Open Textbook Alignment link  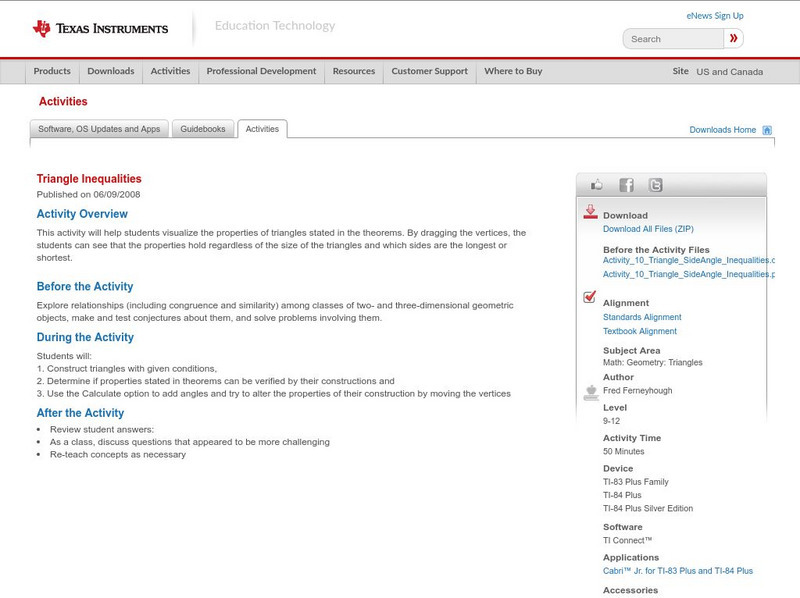640,331
